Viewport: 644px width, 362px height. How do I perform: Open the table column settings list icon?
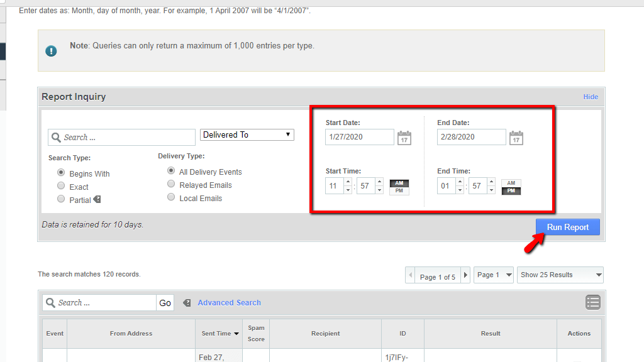pyautogui.click(x=592, y=302)
